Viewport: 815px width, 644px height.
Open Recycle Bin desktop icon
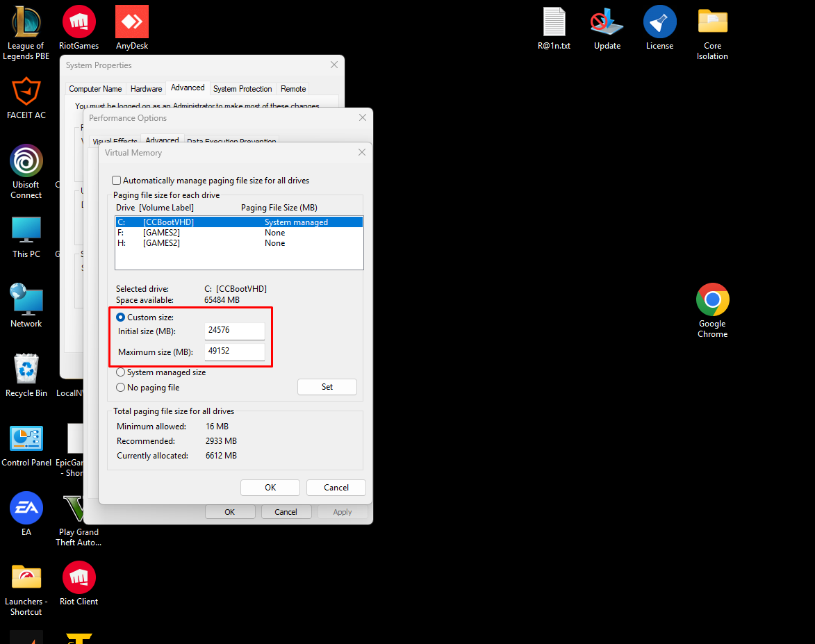point(26,375)
